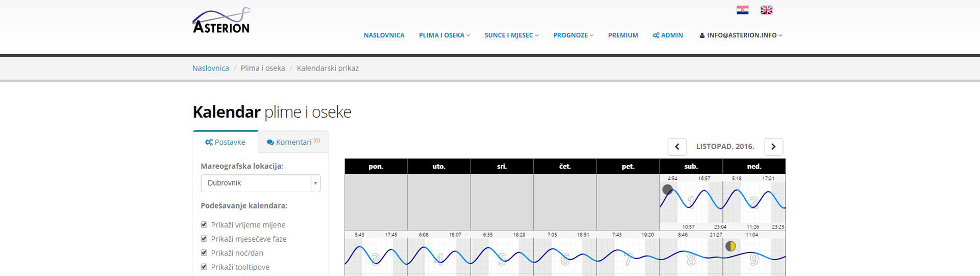Click the sub. column header

pos(691,166)
